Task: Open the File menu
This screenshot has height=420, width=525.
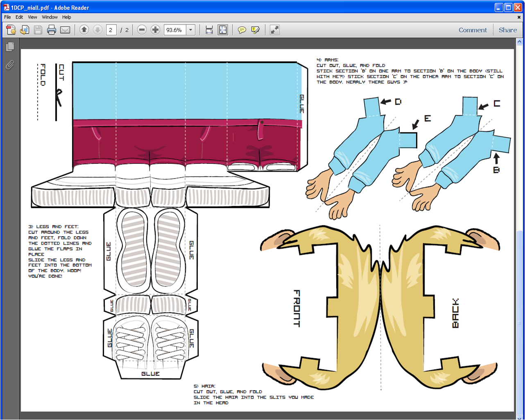Action: pos(7,17)
